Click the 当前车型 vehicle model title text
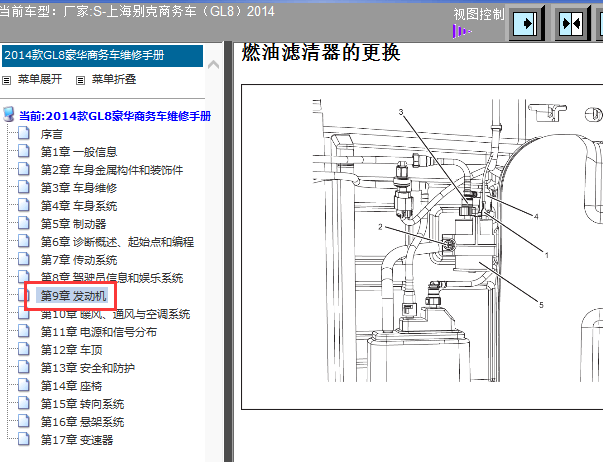The width and height of the screenshot is (603, 462). click(x=137, y=11)
